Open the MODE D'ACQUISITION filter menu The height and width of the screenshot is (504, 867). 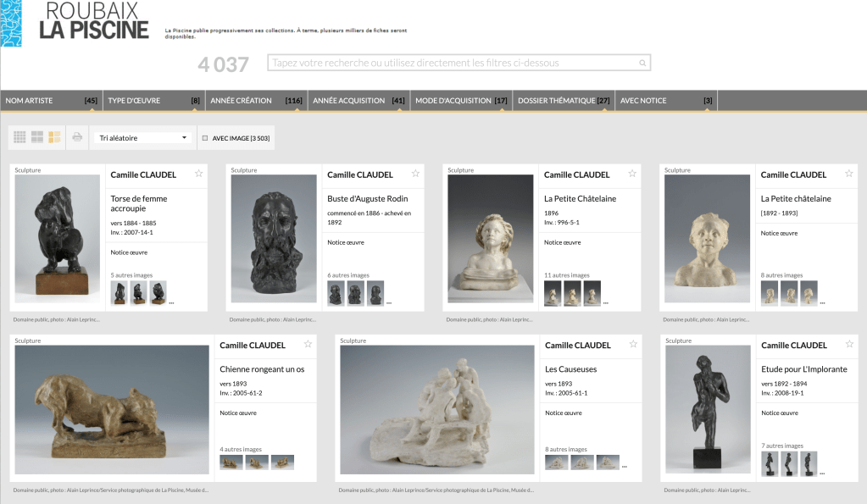tap(461, 101)
